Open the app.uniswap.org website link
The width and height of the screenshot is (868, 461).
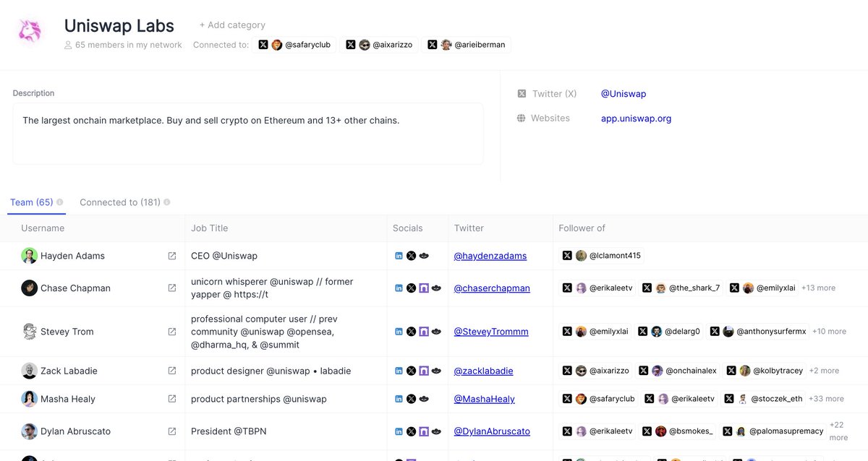[x=637, y=119]
